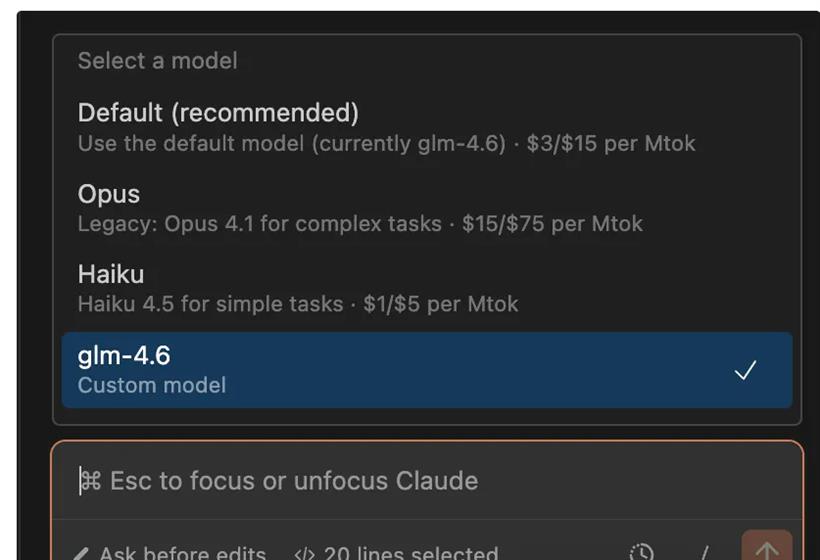Screen dimensions: 820x560
Task: Switch to the Haiku model
Action: pos(111,274)
